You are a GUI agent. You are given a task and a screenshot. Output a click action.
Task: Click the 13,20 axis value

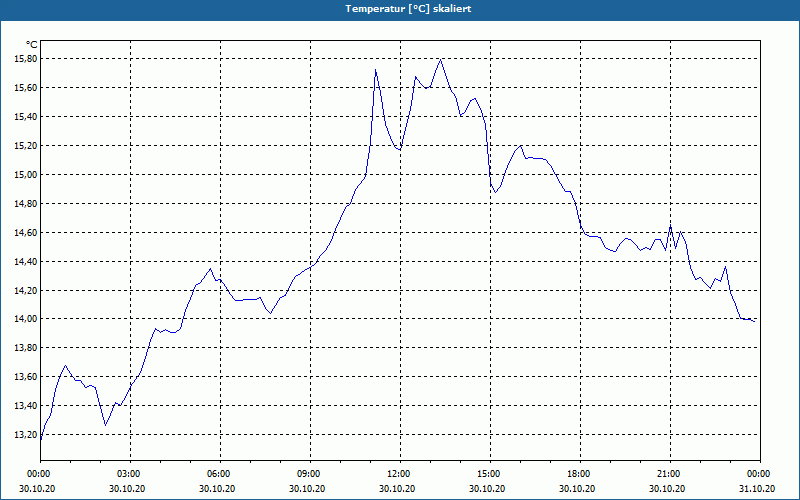click(27, 435)
